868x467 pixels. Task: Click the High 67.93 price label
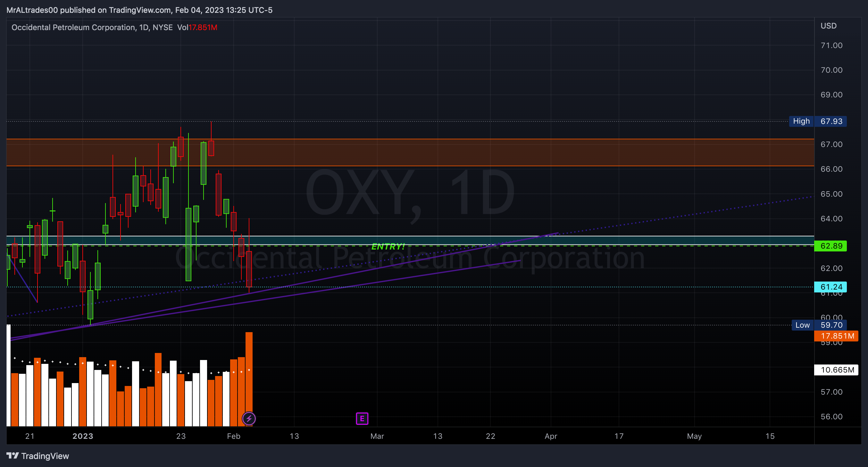[818, 121]
